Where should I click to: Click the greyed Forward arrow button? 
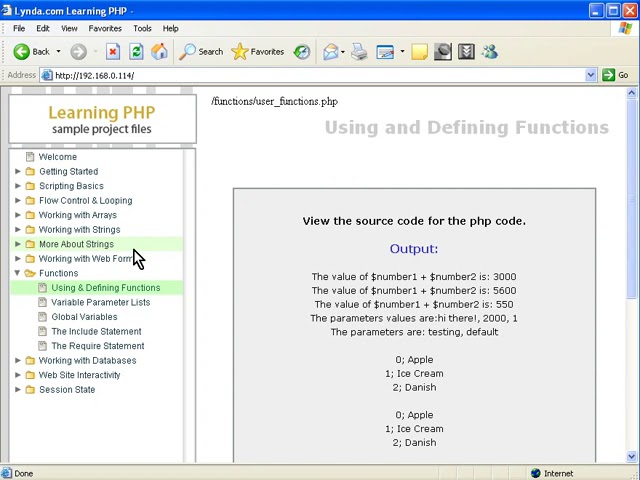pyautogui.click(x=78, y=52)
